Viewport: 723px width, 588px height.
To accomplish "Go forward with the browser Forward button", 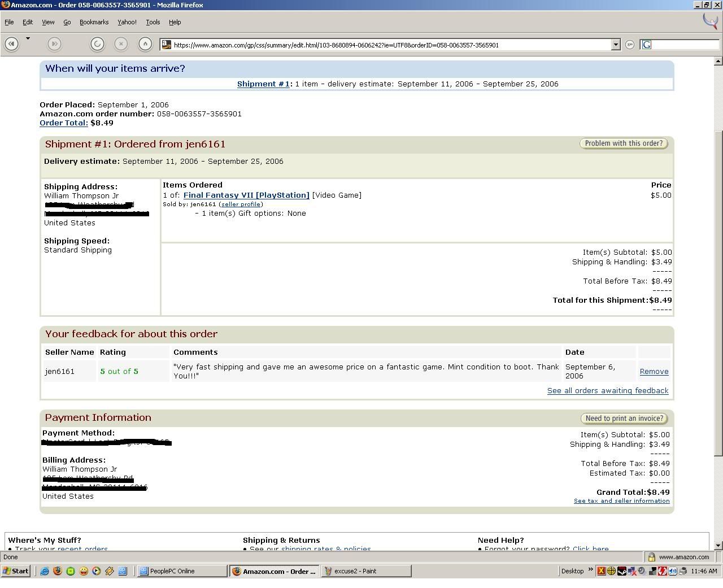I will 54,43.
